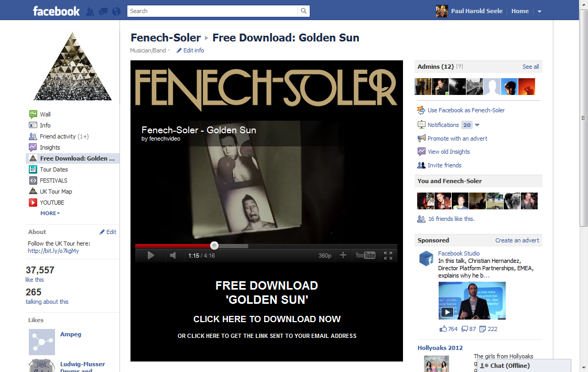The width and height of the screenshot is (588, 372).
Task: Open the globe notifications icon
Action: click(x=116, y=11)
